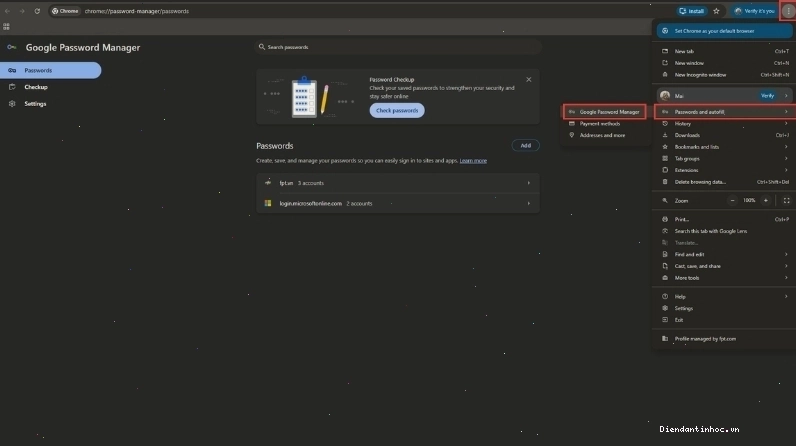Open the login.microsoftonline.com password entry
The width and height of the screenshot is (796, 446).
pos(397,203)
